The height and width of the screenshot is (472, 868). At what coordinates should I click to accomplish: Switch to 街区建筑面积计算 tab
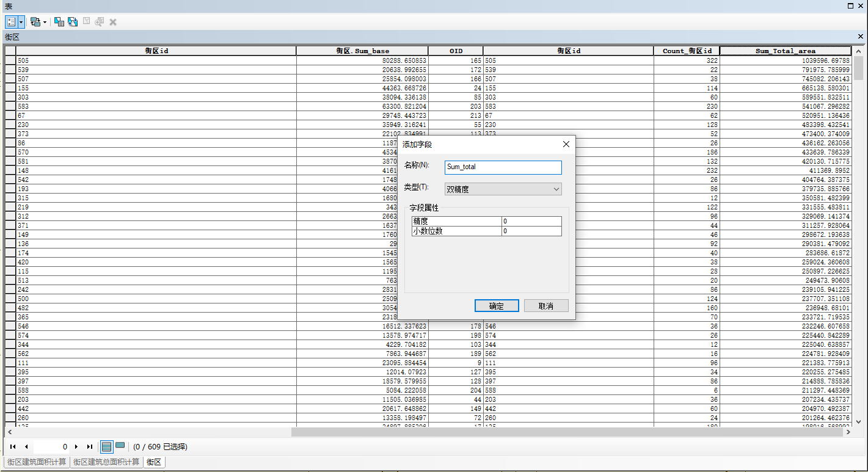(x=37, y=462)
